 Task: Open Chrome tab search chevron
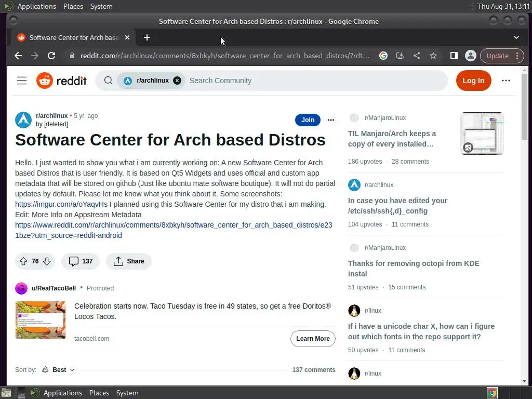click(x=516, y=37)
